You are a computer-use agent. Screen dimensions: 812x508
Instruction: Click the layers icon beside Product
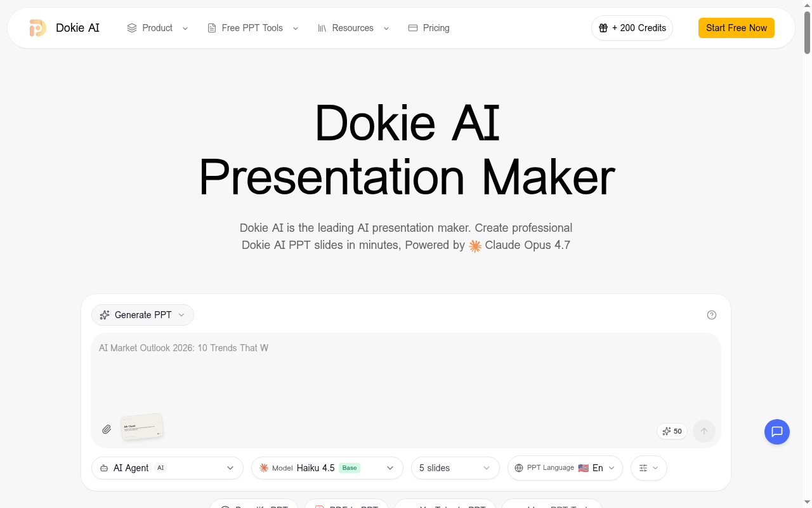coord(132,28)
